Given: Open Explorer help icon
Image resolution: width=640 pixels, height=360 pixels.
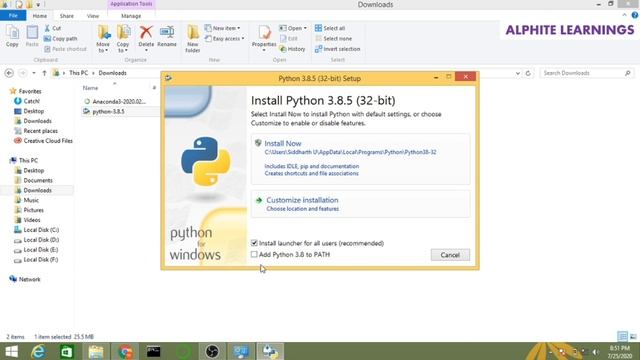Looking at the screenshot, I should coord(635,15).
